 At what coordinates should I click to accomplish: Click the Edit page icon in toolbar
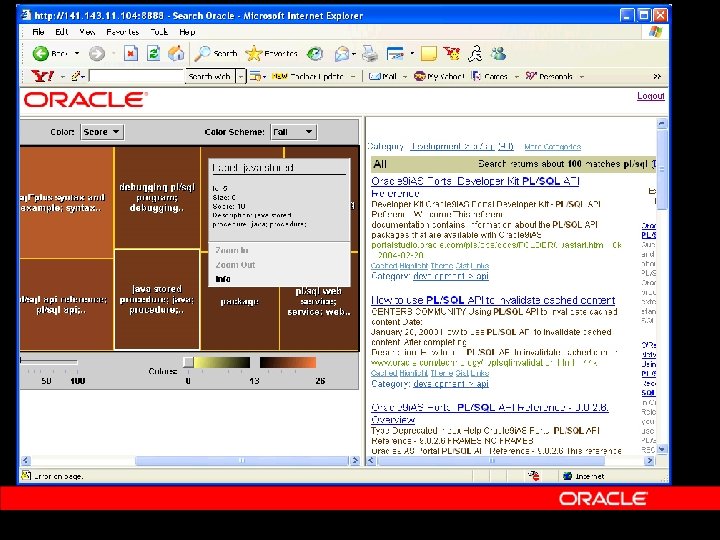point(395,54)
